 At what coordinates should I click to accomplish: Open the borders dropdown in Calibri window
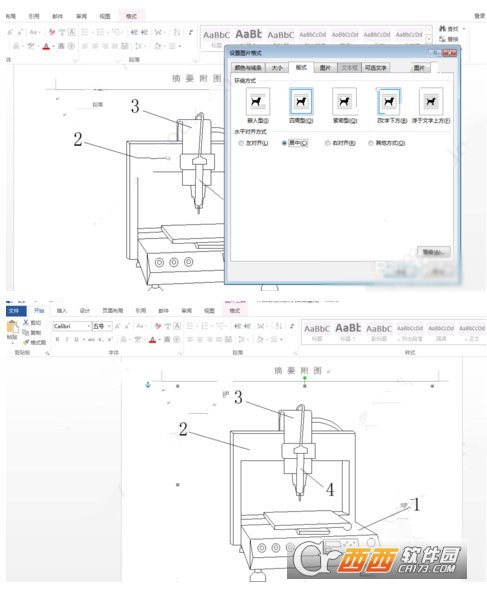pos(281,340)
